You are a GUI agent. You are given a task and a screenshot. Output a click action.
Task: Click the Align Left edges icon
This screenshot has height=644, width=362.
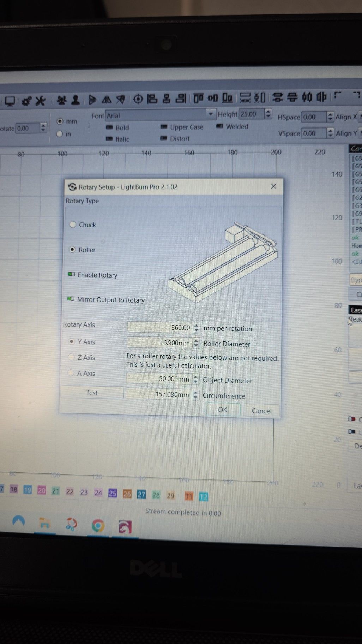point(152,99)
